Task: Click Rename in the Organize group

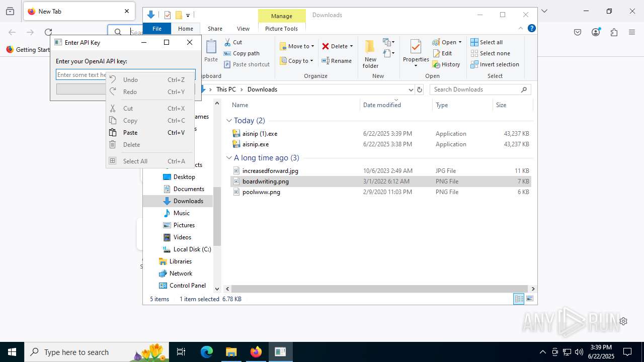Action: pos(337,61)
